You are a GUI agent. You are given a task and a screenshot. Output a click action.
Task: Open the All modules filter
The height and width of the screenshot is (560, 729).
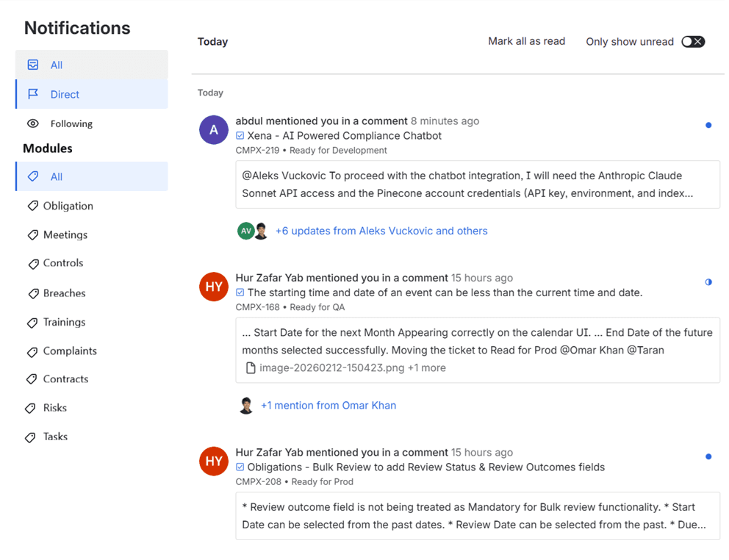(92, 176)
